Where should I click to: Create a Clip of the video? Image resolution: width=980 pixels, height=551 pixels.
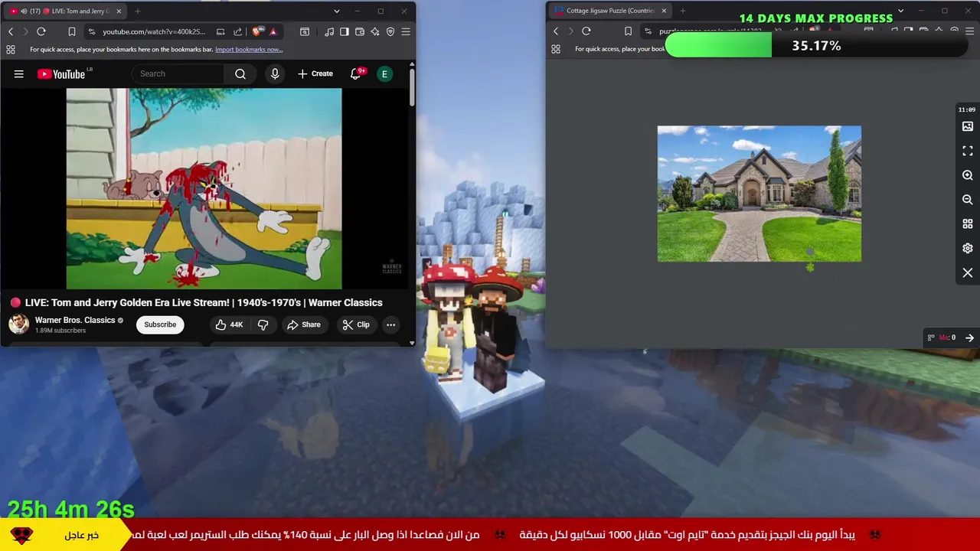[356, 324]
